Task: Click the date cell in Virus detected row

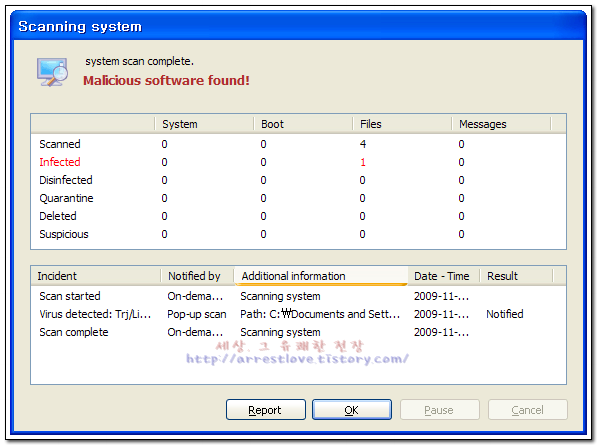Action: [441, 314]
